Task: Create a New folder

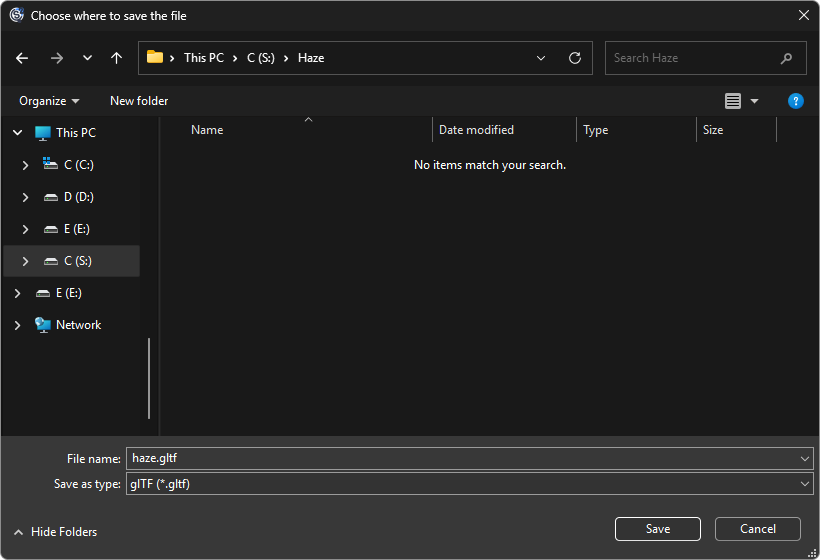Action: click(139, 101)
